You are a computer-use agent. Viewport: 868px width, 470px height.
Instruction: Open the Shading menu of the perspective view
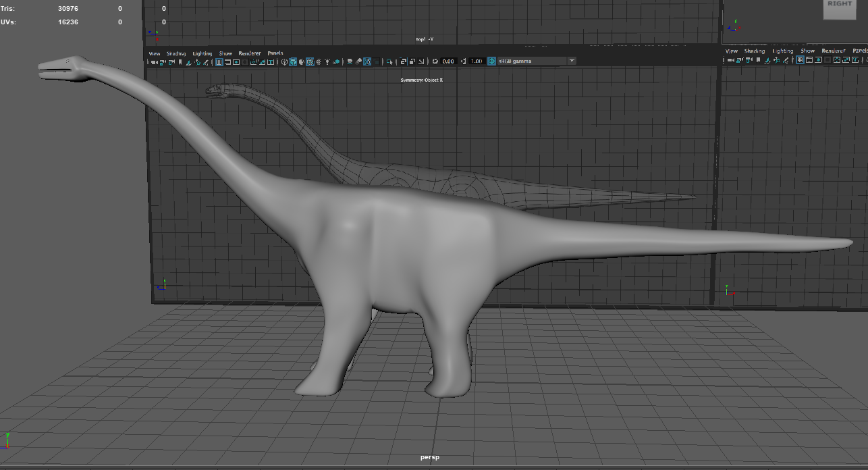(x=175, y=53)
